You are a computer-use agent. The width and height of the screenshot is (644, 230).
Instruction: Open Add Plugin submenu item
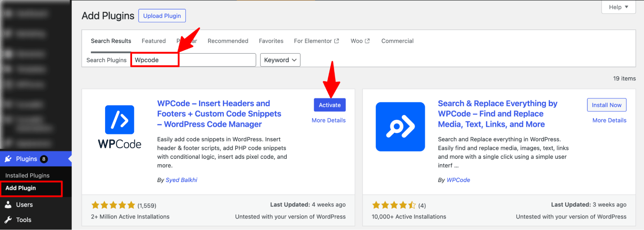click(21, 188)
